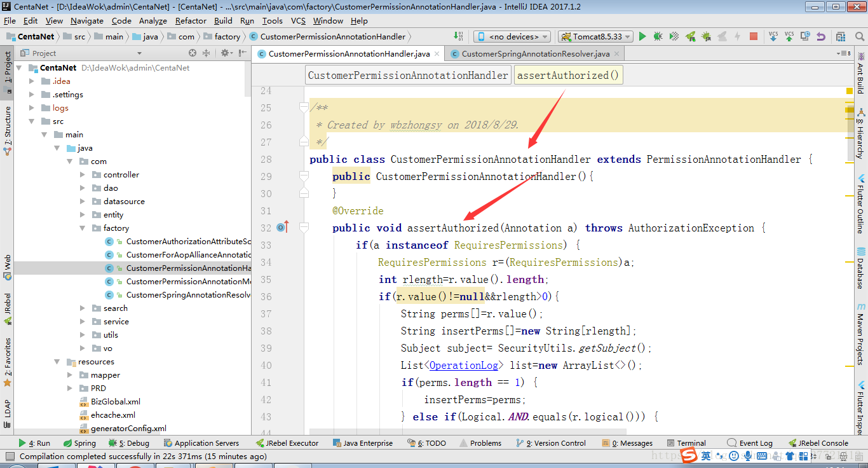Image resolution: width=868 pixels, height=468 pixels.
Task: Collapse the CentaNet root node
Action: tap(19, 67)
